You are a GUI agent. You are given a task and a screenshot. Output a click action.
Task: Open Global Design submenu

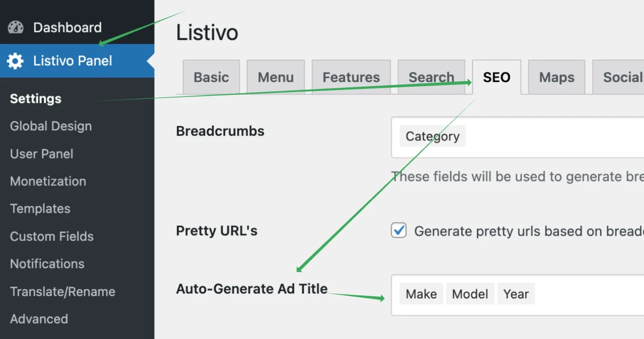(51, 126)
